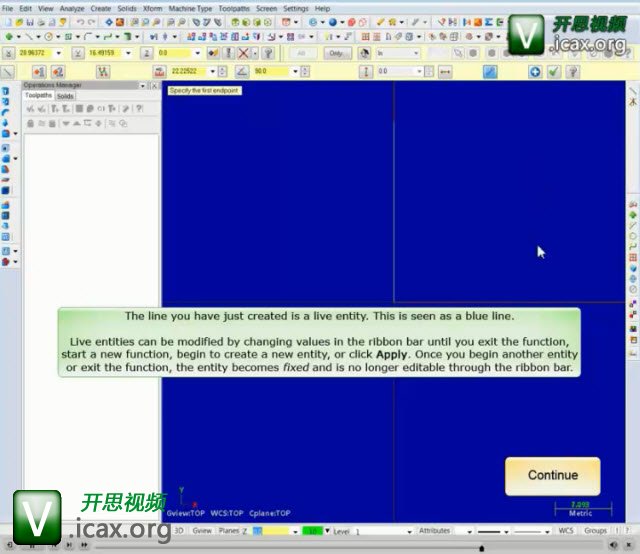This screenshot has height=554, width=640.
Task: Toggle the Vertical line button
Action: point(366,72)
